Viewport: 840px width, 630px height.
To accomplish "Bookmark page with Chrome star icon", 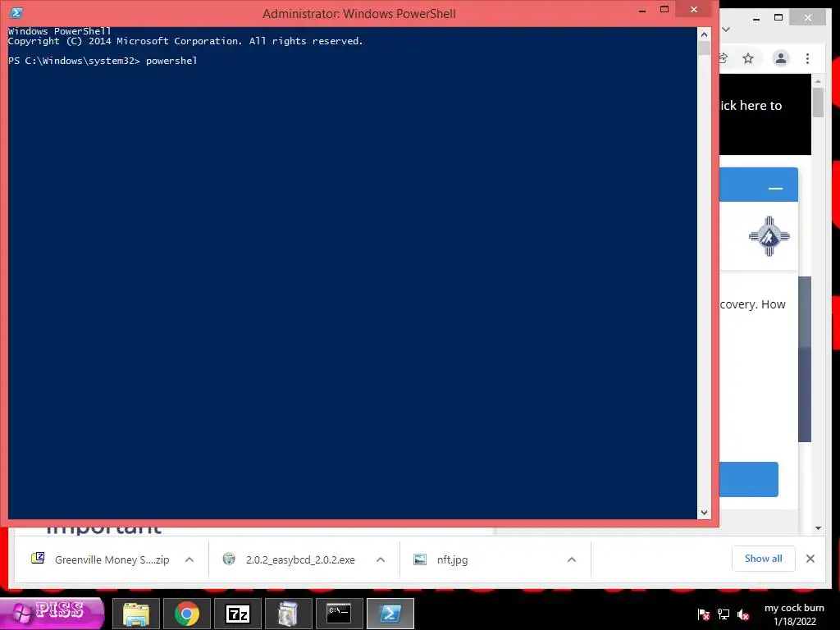I will (x=748, y=58).
